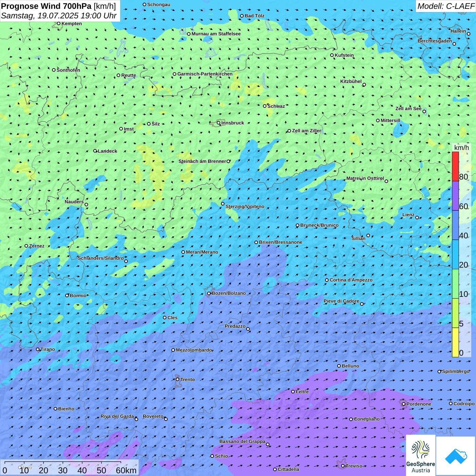Click the Predazzo label
The image size is (476, 476).
pyautogui.click(x=235, y=326)
